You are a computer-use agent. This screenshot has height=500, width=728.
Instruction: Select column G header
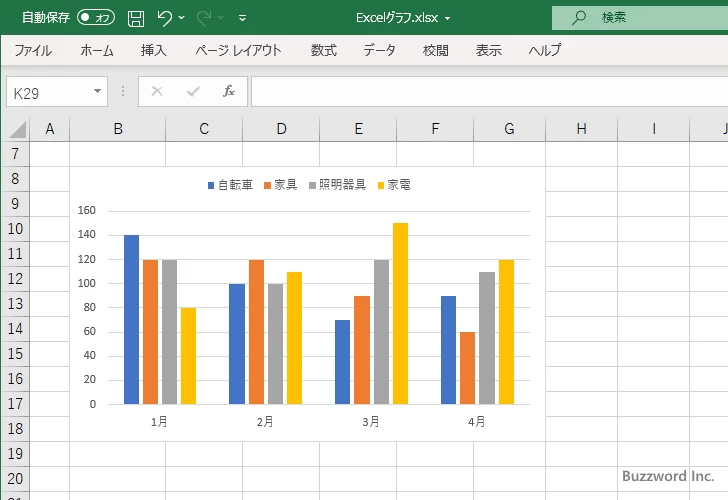click(x=509, y=129)
